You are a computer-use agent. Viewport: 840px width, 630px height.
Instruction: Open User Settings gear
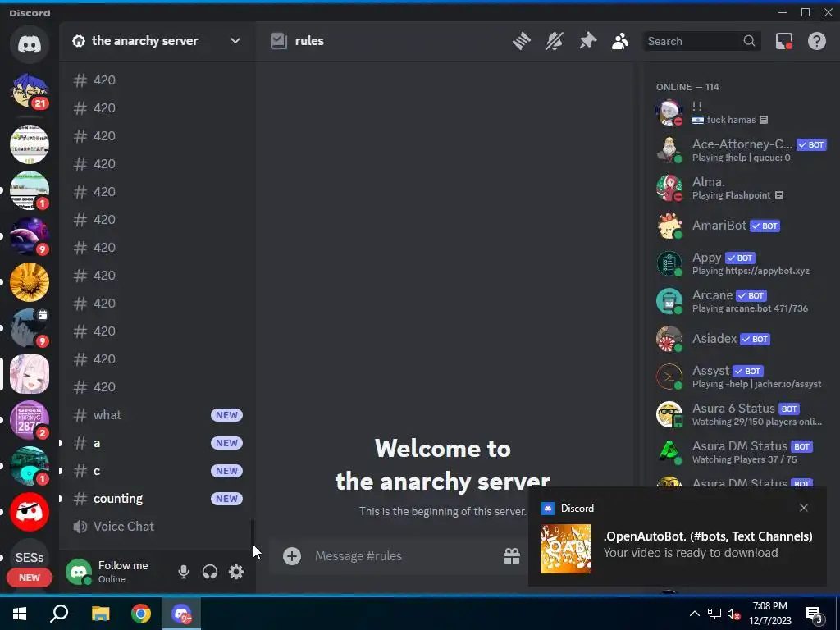[236, 572]
